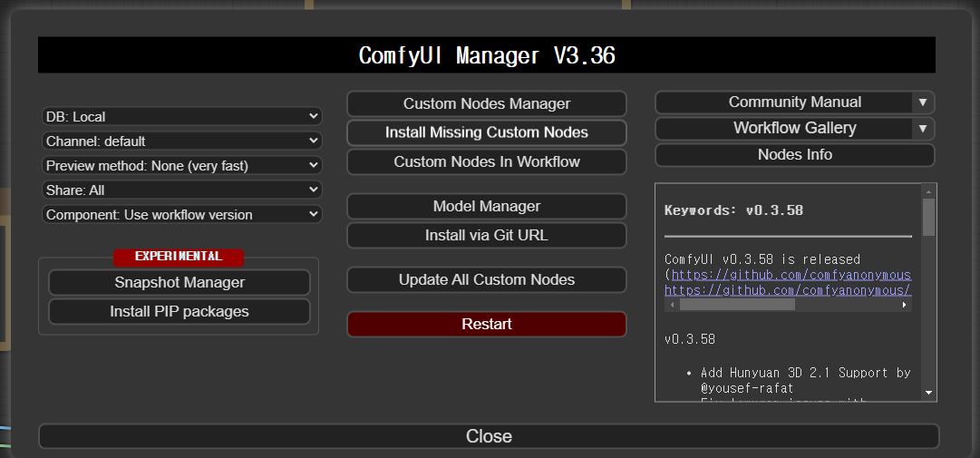Open the second comfyanonymous GitHub link
The width and height of the screenshot is (980, 458).
point(788,290)
